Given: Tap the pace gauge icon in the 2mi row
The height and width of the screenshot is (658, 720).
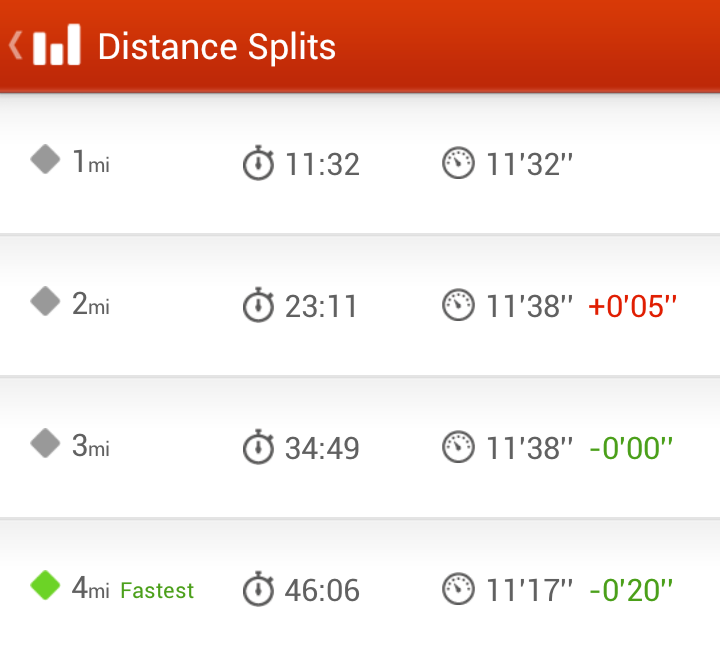Looking at the screenshot, I should [x=458, y=304].
